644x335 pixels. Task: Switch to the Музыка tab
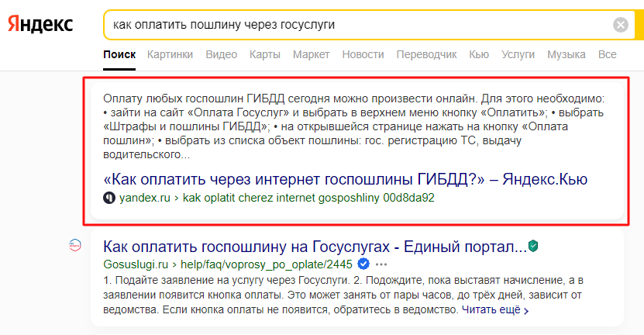pyautogui.click(x=567, y=54)
